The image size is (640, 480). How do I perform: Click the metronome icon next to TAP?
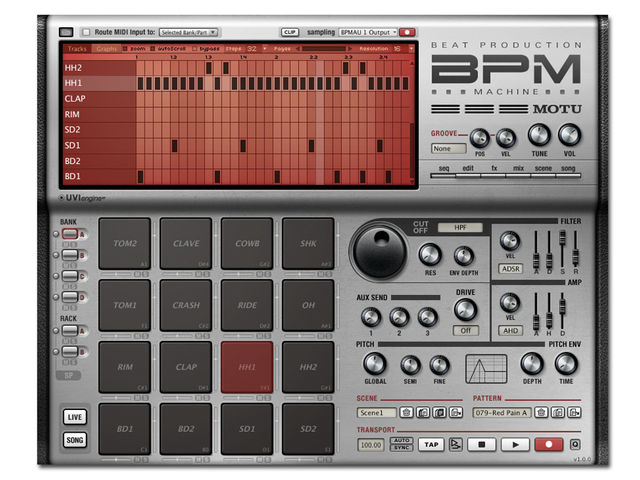click(x=455, y=444)
